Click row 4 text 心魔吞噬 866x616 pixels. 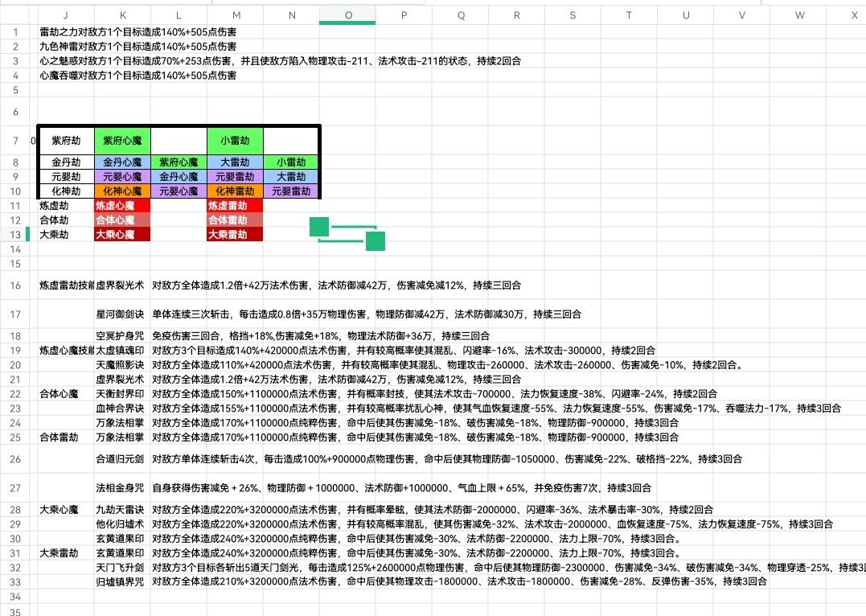[59, 75]
